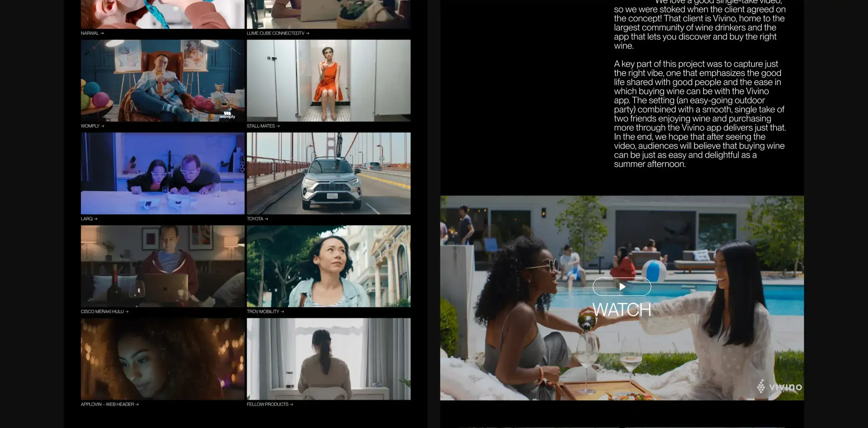Click the Narwal thumbnail above its label
The width and height of the screenshot is (868, 428).
click(x=162, y=14)
